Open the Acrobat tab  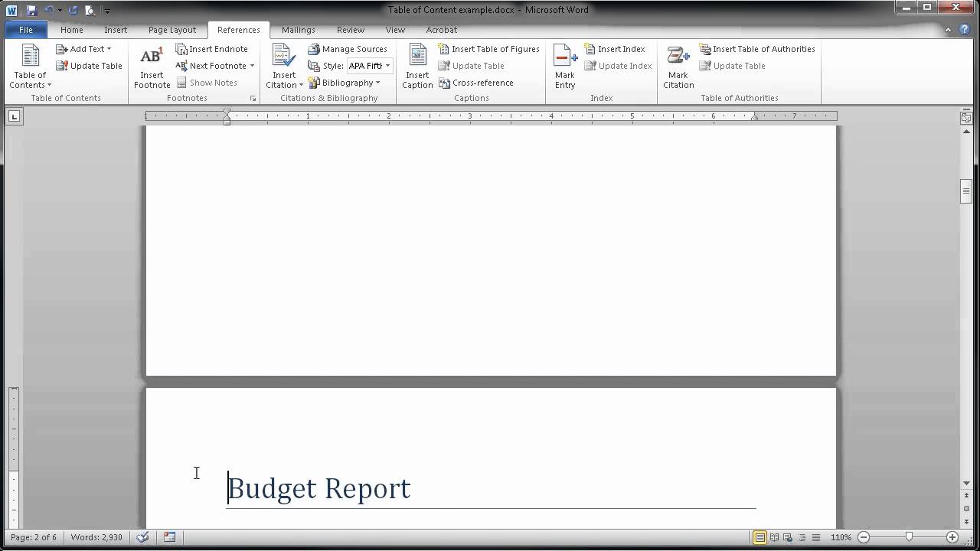click(441, 30)
